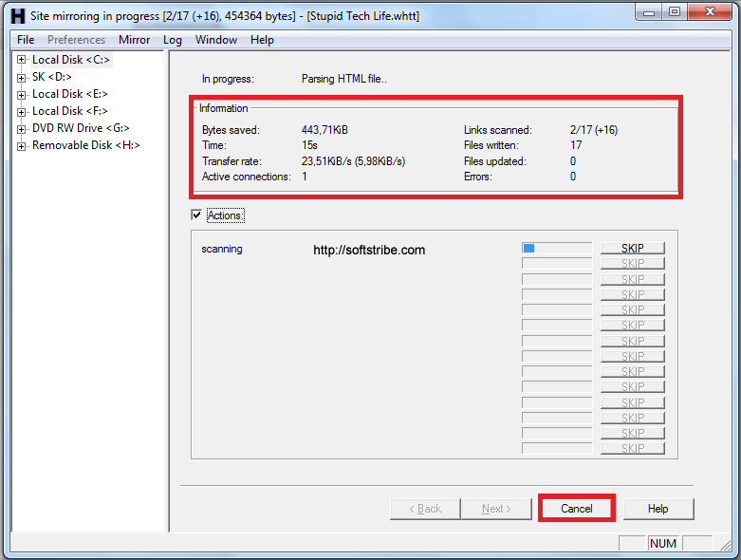Click the Help button at bottom
The height and width of the screenshot is (560, 741).
point(658,509)
